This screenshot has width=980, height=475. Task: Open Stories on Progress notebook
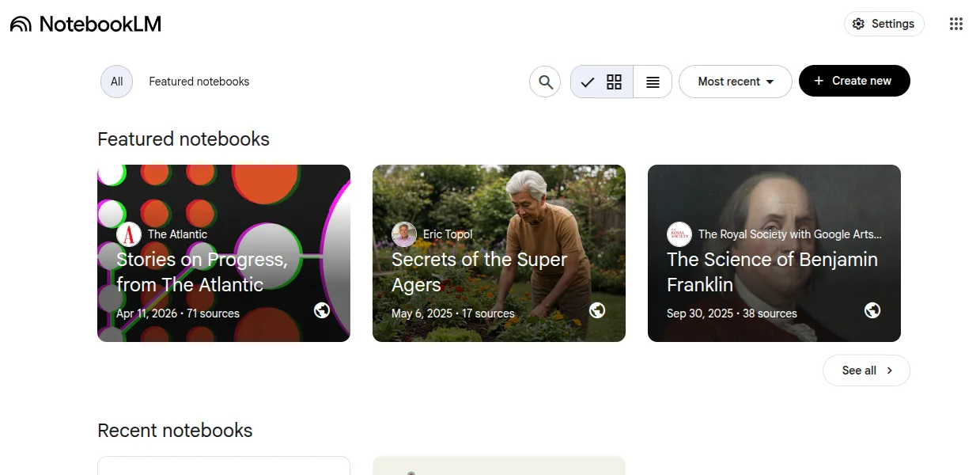coord(224,253)
